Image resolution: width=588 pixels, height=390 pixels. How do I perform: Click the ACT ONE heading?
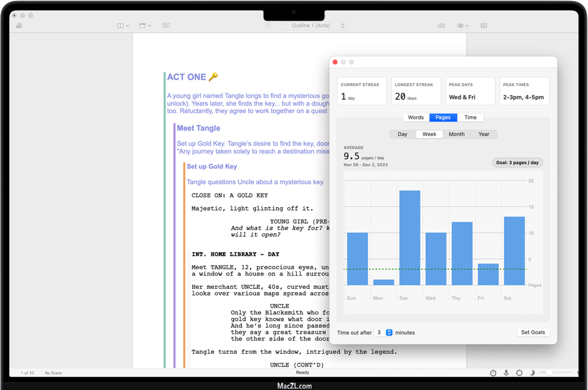point(187,77)
